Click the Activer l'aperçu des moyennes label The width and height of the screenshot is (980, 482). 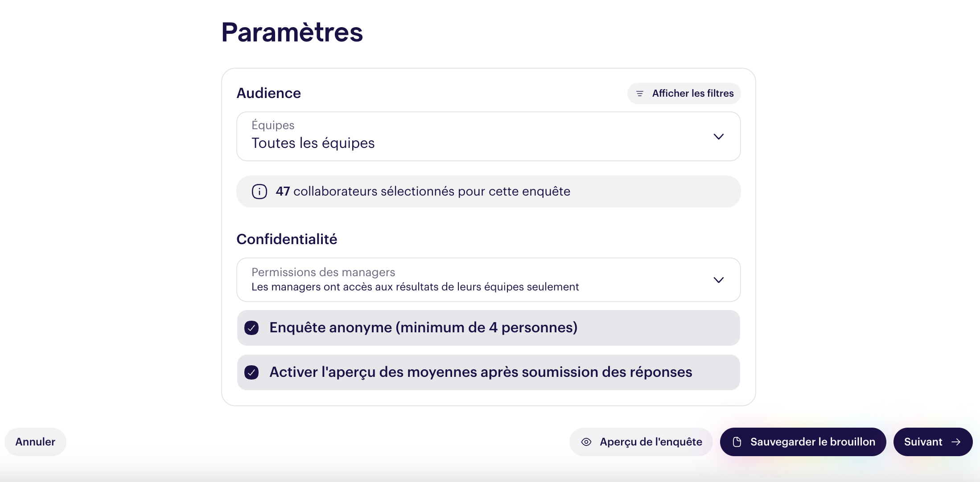point(480,372)
